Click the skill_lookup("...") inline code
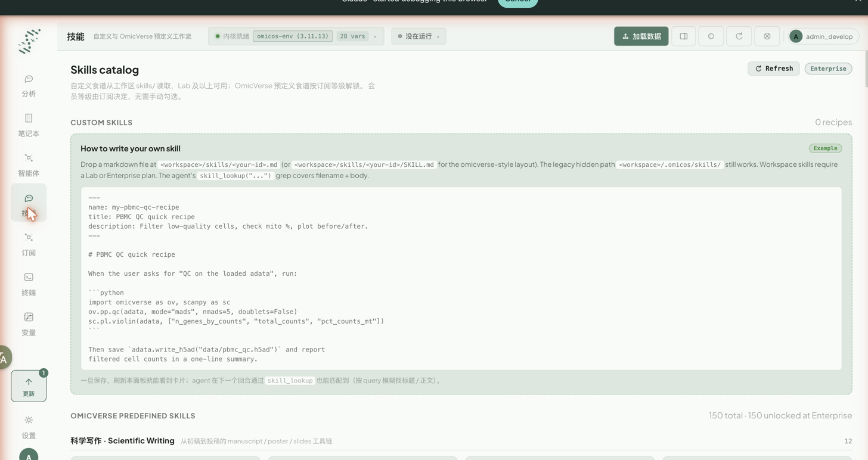 pos(235,176)
